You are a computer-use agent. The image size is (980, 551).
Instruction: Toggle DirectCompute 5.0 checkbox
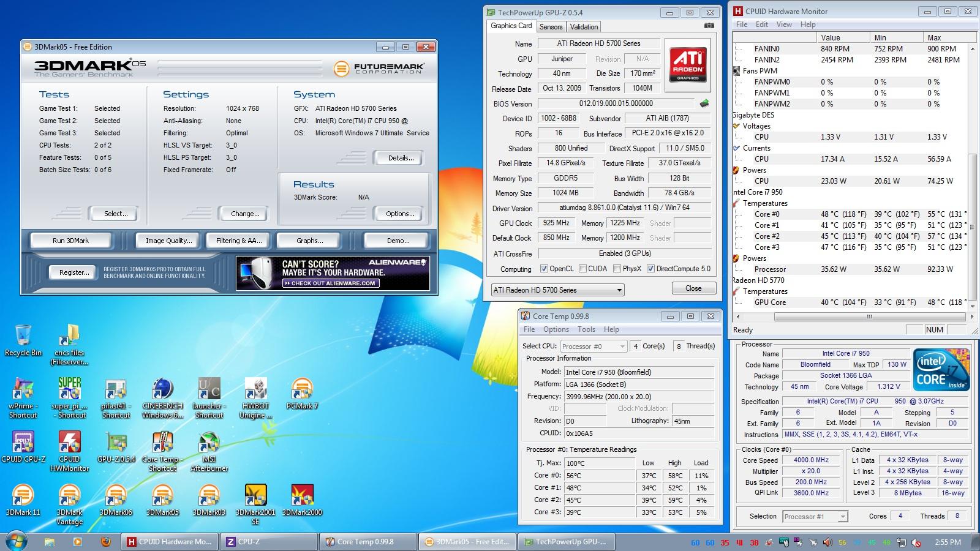point(650,269)
